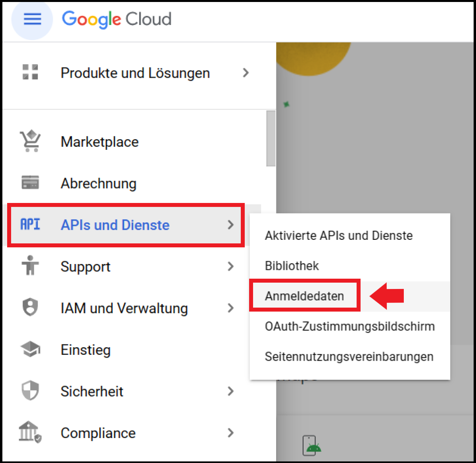The width and height of the screenshot is (476, 463).
Task: Click the Produkte und Lösungen grid icon
Action: [x=31, y=73]
